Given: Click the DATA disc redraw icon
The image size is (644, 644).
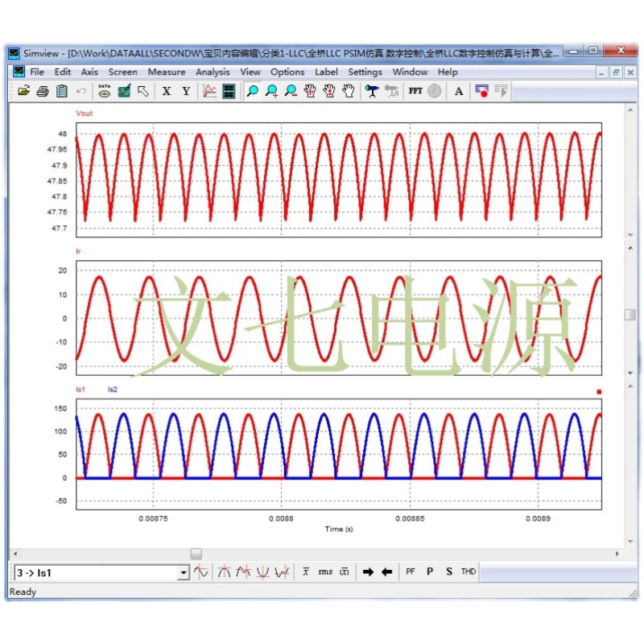Looking at the screenshot, I should click(x=105, y=91).
